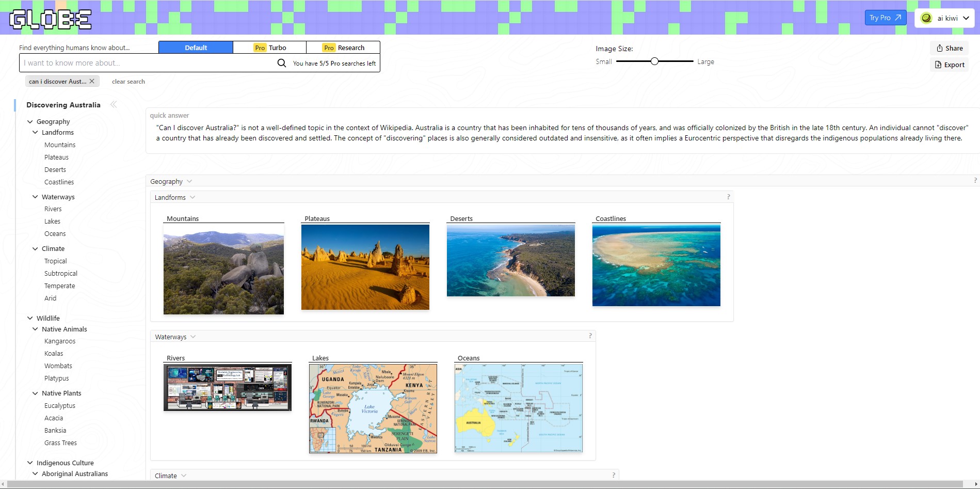Select Coastlines in the sidebar tree
Screen dimensions: 980x489
[59, 182]
